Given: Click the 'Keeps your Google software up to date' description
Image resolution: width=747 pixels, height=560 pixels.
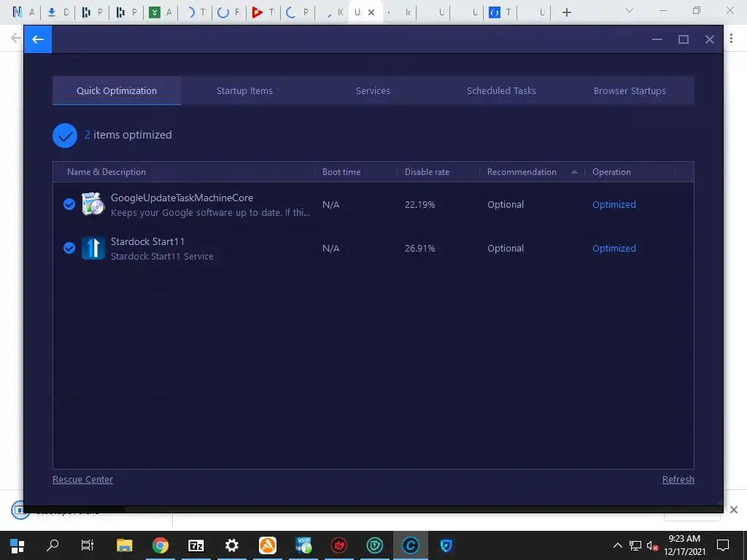Looking at the screenshot, I should pos(210,212).
